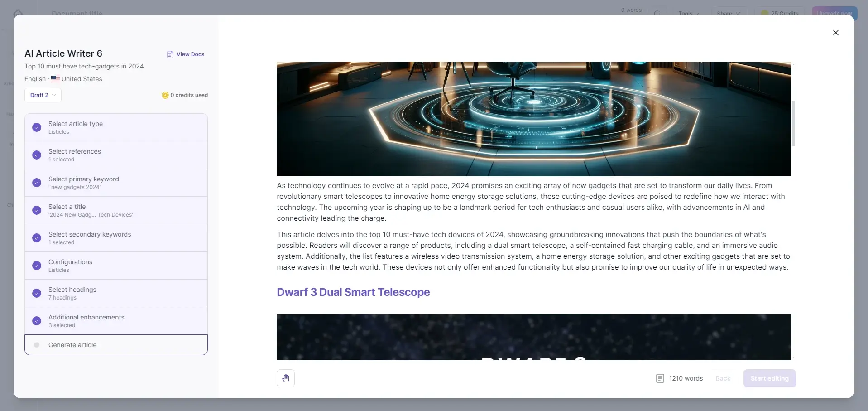Click the View Docs document icon
The height and width of the screenshot is (411, 868).
[170, 54]
